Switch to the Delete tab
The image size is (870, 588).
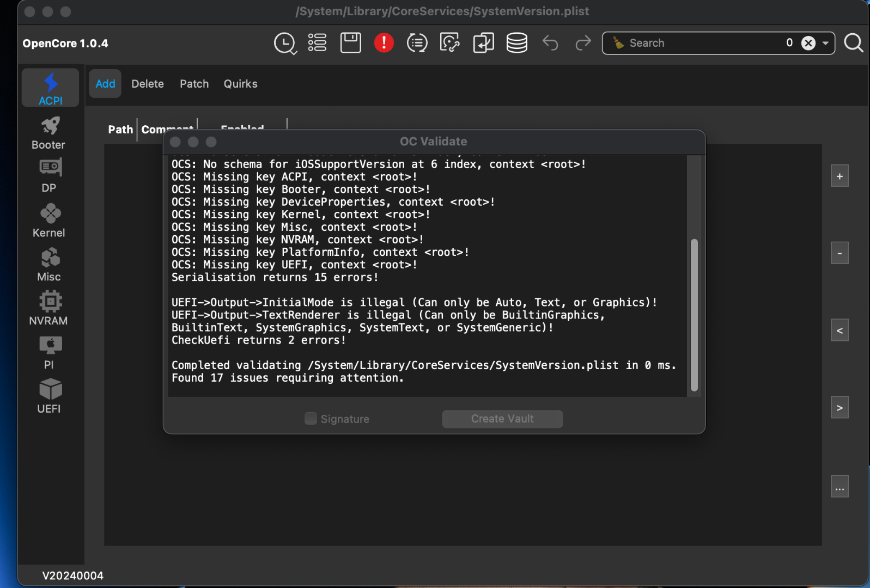[x=148, y=84]
